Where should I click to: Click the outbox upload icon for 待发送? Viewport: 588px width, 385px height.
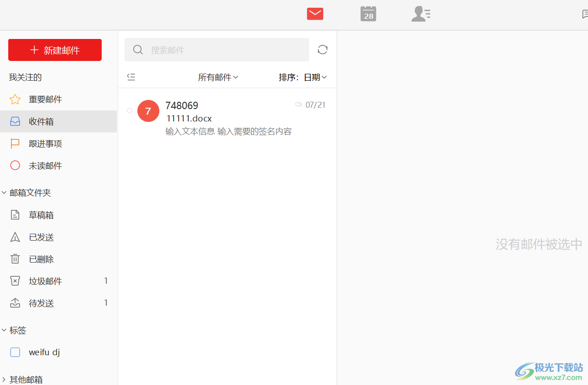click(15, 303)
